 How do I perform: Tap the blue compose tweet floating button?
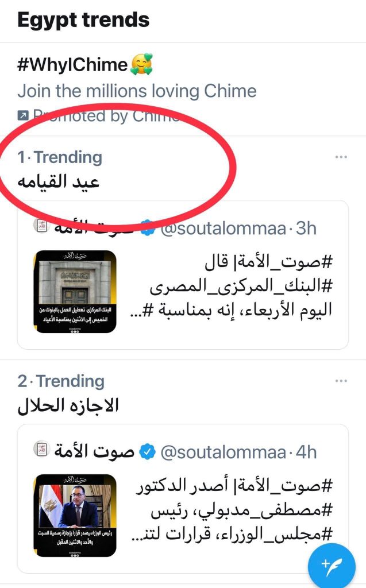[x=332, y=565]
